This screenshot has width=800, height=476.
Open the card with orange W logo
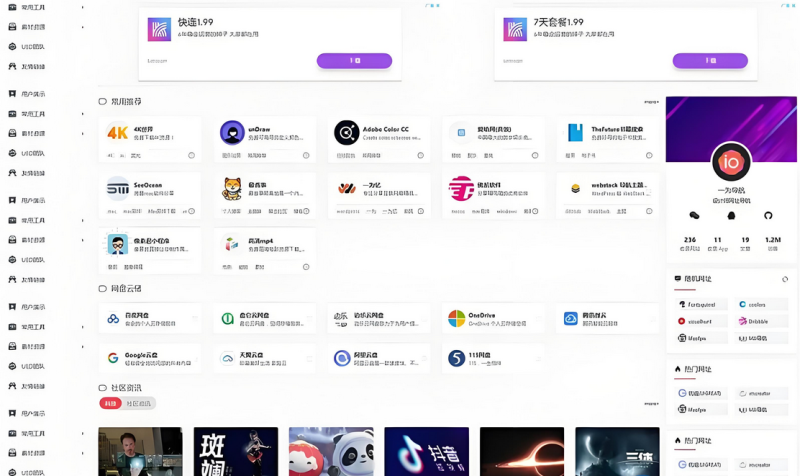379,195
